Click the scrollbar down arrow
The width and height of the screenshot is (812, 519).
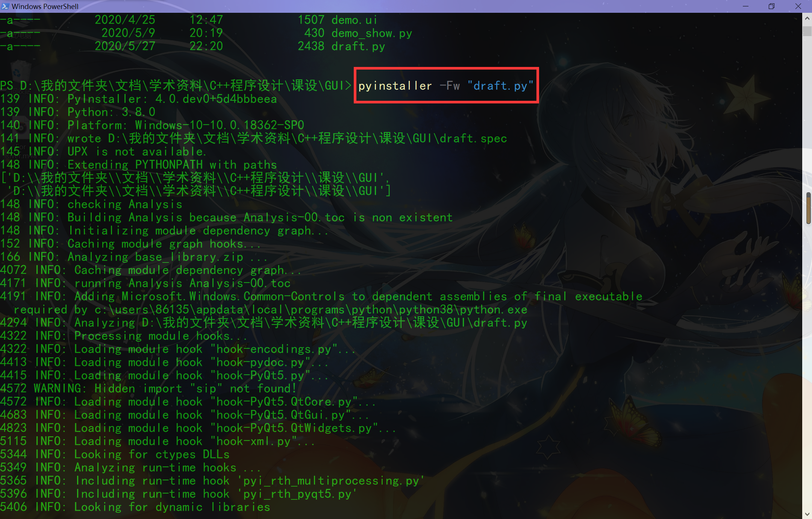807,514
